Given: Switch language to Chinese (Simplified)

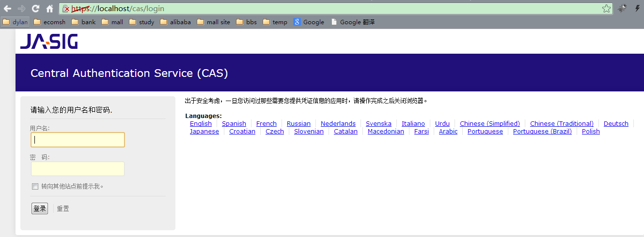Looking at the screenshot, I should [x=490, y=123].
